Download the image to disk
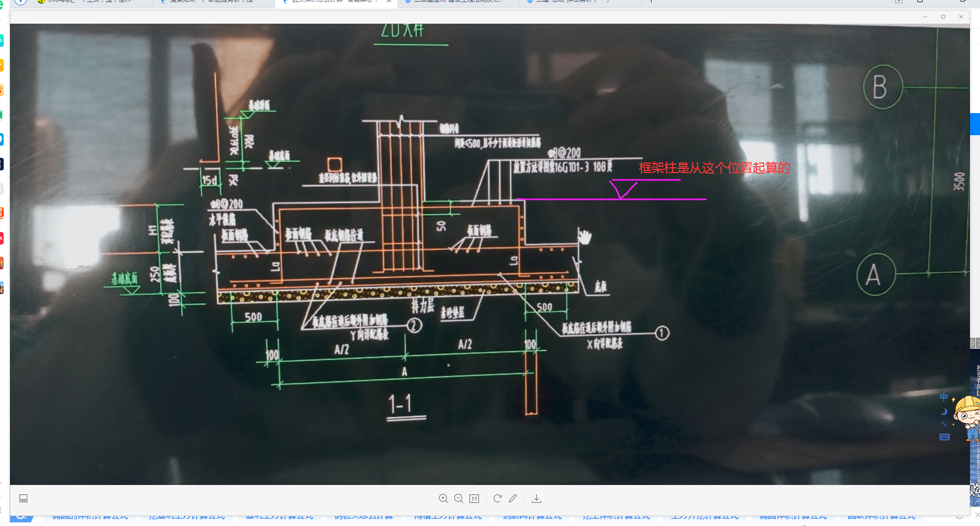980x526 pixels. pos(536,498)
